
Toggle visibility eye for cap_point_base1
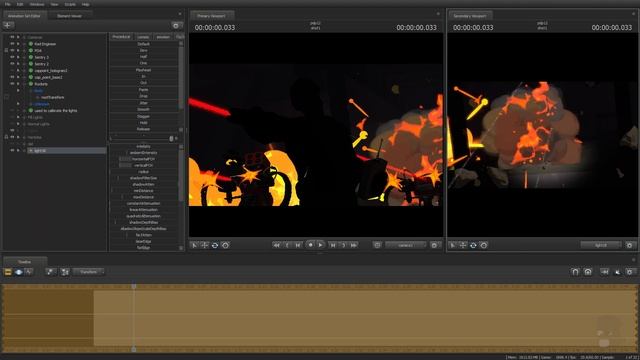[12, 77]
